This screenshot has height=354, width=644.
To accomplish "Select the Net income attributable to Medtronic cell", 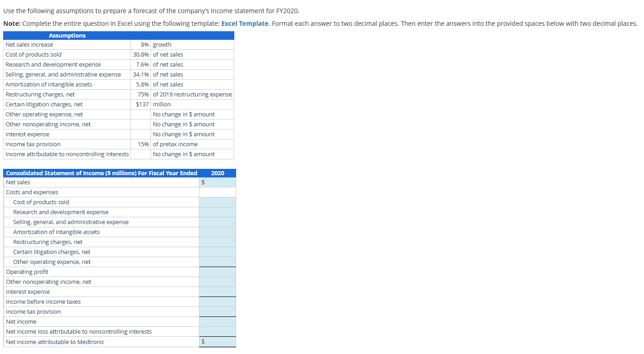I will pos(218,341).
